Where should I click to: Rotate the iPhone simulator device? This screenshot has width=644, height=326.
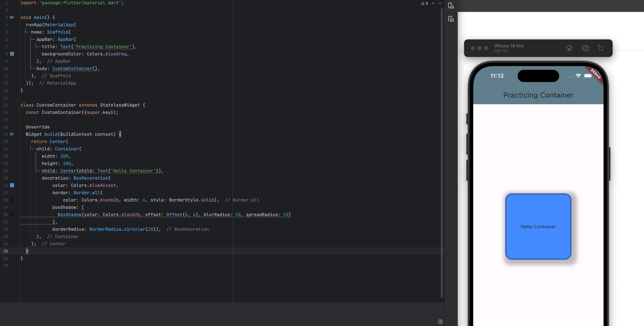point(600,48)
